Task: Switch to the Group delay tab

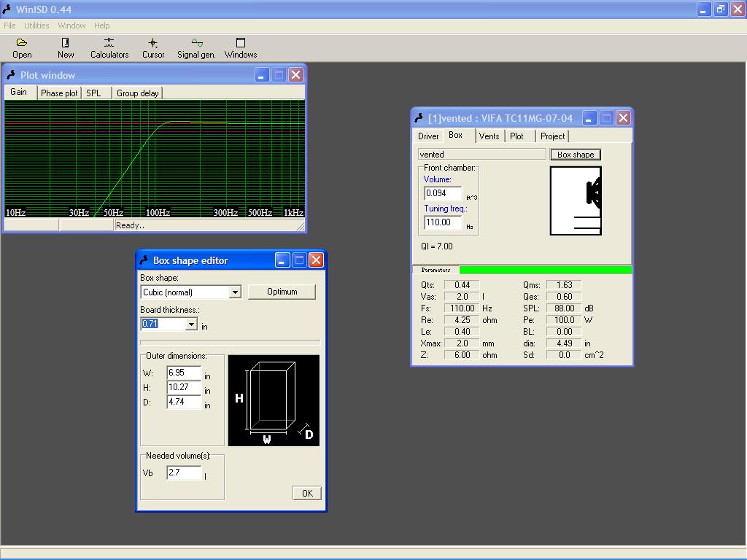Action: 137,93
